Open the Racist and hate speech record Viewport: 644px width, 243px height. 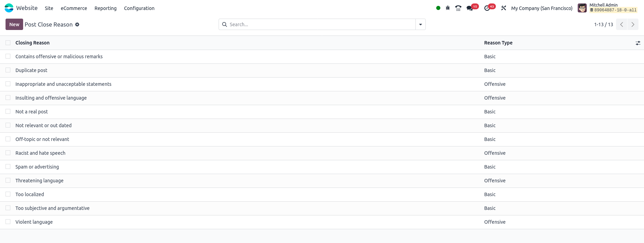pos(40,153)
